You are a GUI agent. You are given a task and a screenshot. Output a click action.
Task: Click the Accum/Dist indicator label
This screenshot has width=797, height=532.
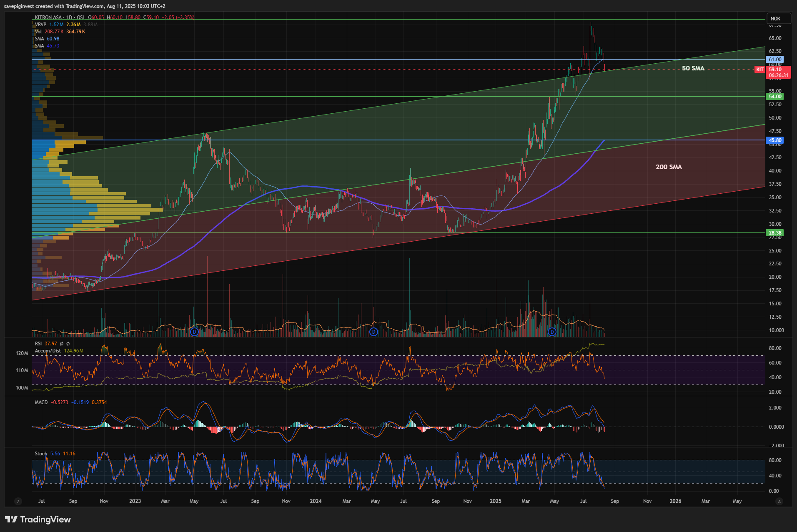pos(48,351)
